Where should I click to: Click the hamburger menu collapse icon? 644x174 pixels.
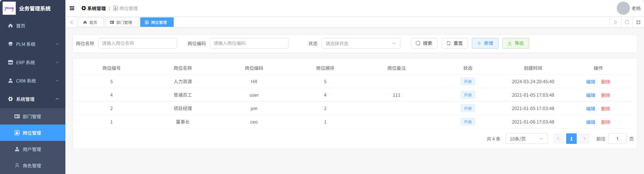point(72,9)
